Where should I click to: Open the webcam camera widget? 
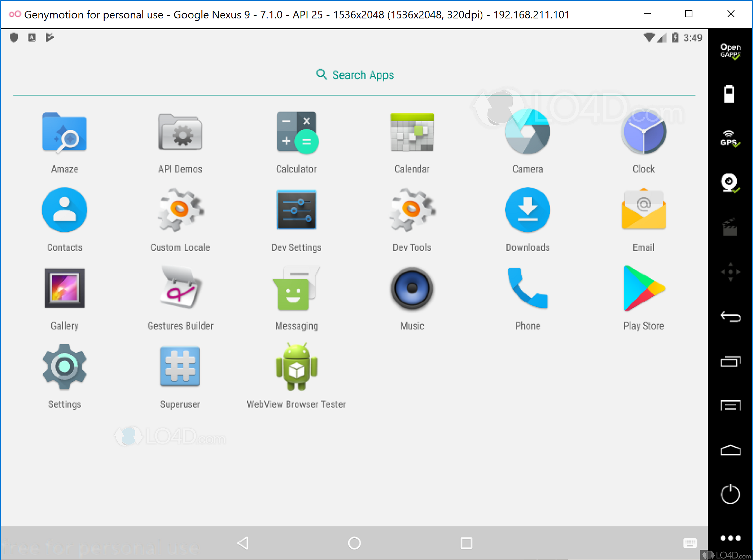[729, 183]
